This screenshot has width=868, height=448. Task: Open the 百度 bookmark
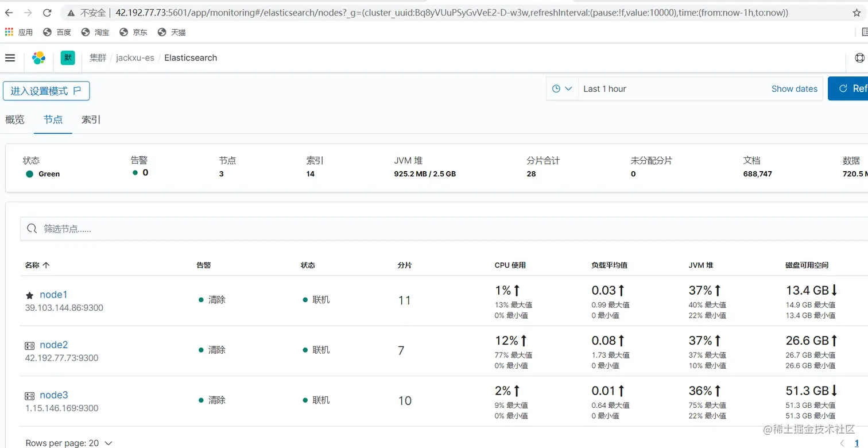coord(57,32)
